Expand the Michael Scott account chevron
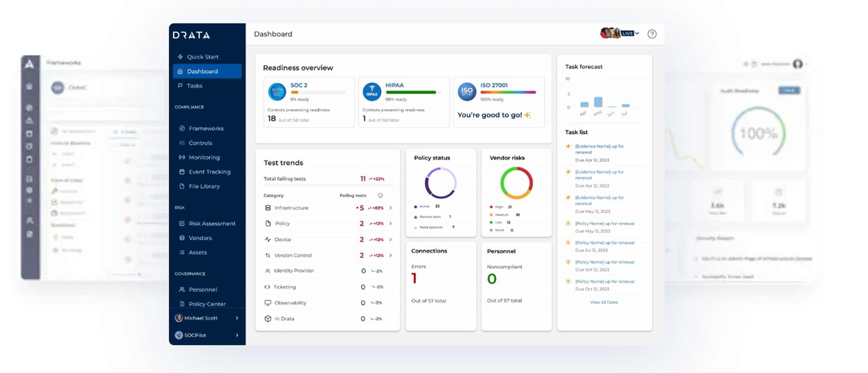868x373 pixels. tap(237, 318)
